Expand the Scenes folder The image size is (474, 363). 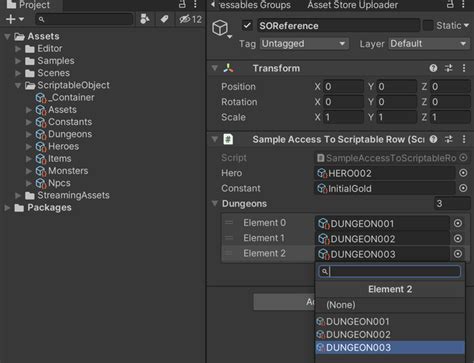(x=18, y=73)
